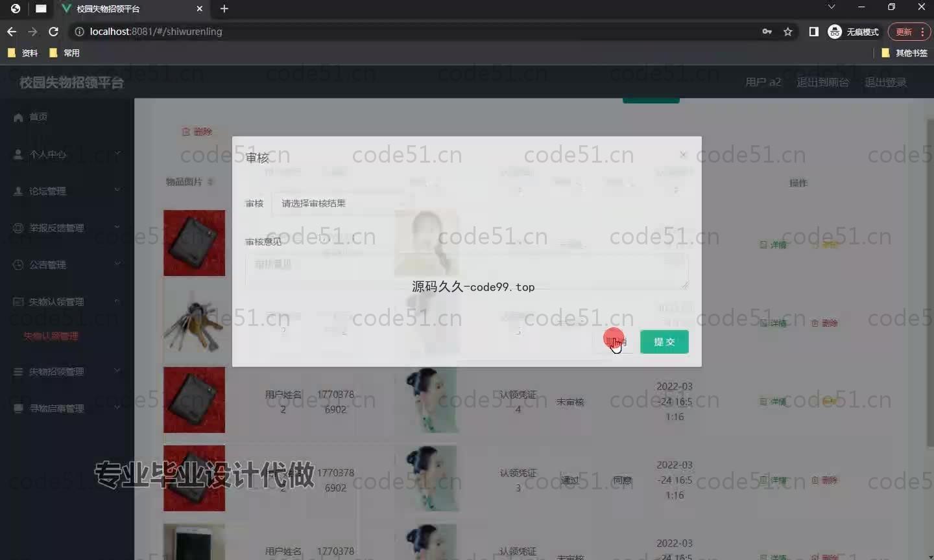Collapse the 失物认领管理 parent menu
This screenshot has width=934, height=560.
(x=67, y=301)
